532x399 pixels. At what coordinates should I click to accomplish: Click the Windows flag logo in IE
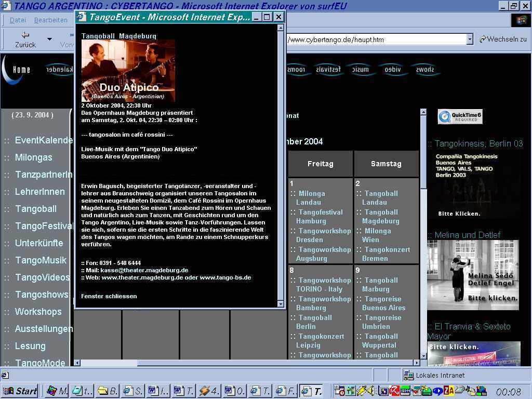(x=521, y=20)
